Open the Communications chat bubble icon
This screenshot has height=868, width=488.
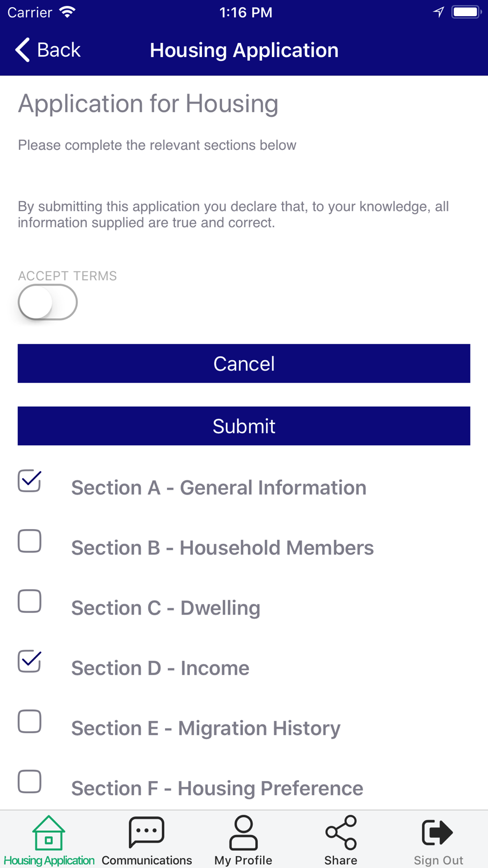(146, 832)
